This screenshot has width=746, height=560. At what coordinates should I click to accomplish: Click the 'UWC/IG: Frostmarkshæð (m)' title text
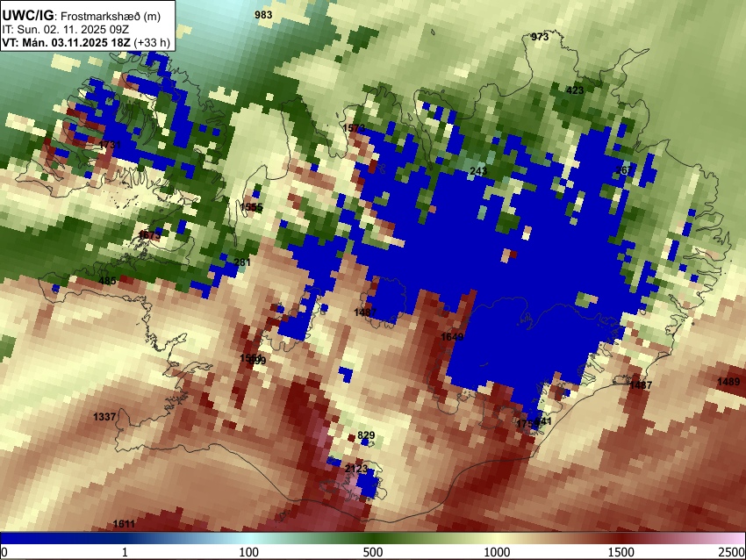point(82,16)
